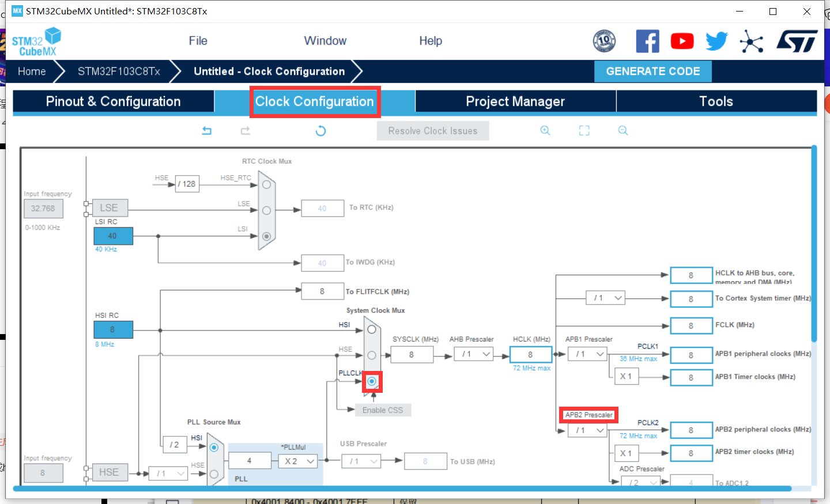
Task: Open the USB Prescaler dropdown
Action: point(362,461)
